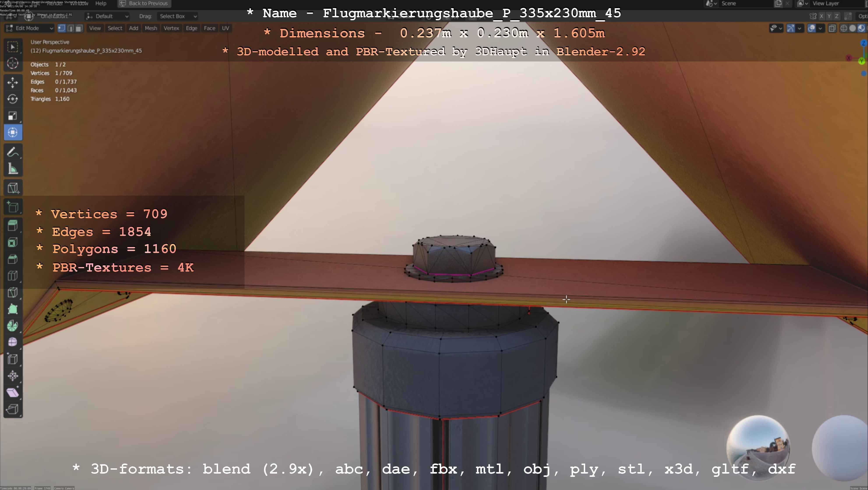Select the Move tool in toolbar

pyautogui.click(x=13, y=82)
